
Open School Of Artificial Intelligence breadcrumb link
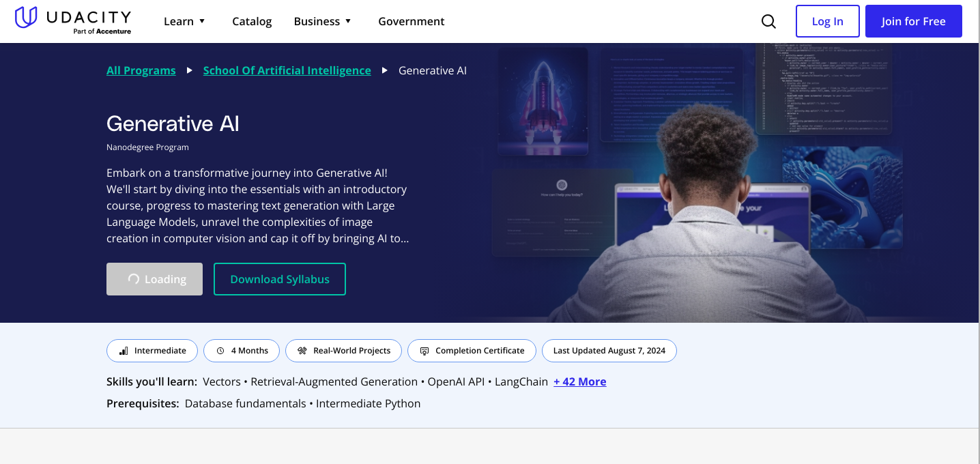[x=287, y=70]
